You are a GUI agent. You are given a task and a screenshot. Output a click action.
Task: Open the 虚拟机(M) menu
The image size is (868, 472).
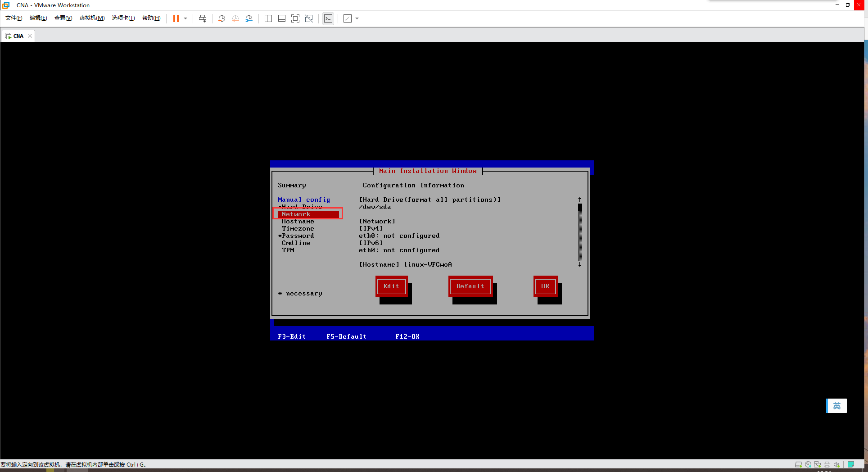pyautogui.click(x=92, y=18)
